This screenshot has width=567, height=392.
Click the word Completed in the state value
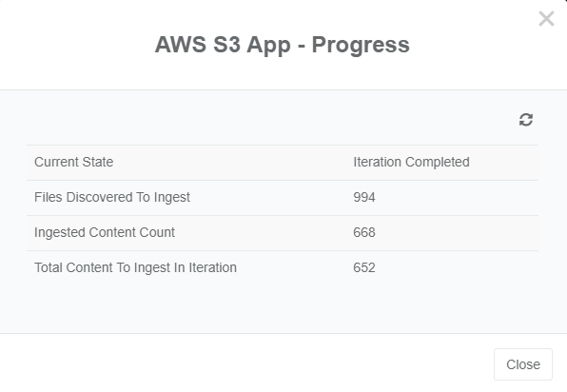(x=438, y=162)
